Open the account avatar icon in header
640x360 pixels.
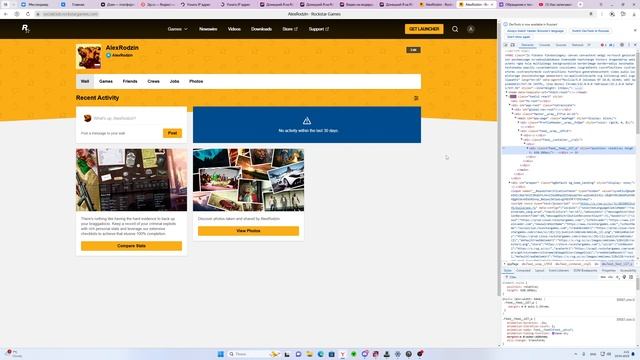[471, 29]
